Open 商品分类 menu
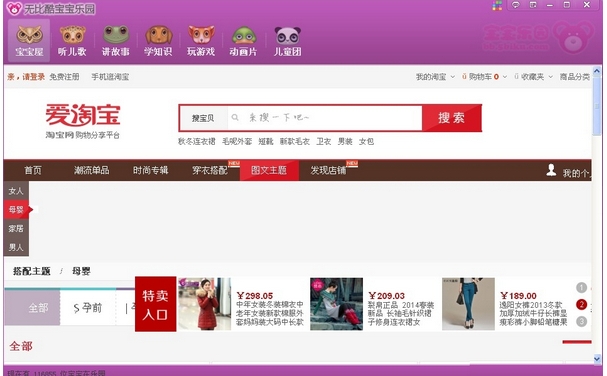 pos(575,77)
